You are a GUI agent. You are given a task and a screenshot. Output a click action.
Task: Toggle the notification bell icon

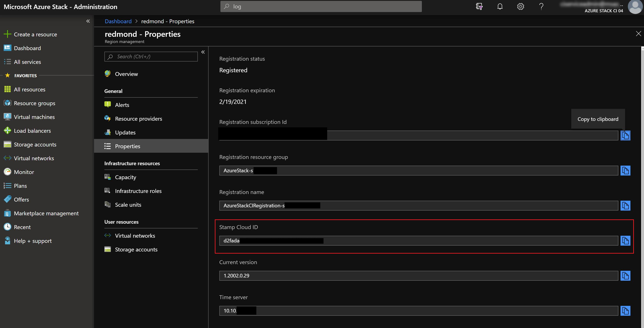[500, 6]
